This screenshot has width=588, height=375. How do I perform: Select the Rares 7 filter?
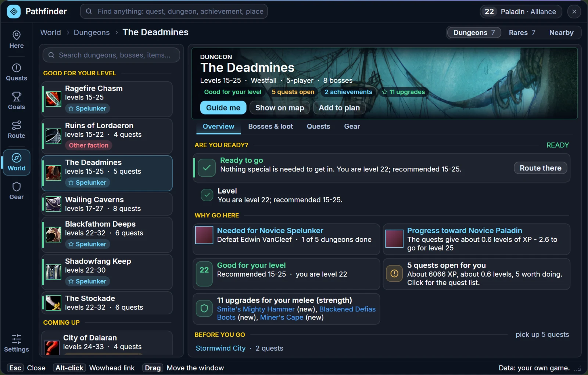coord(522,33)
